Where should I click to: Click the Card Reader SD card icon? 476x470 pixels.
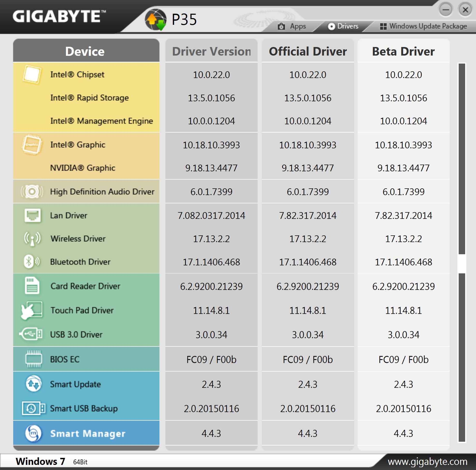click(x=32, y=286)
